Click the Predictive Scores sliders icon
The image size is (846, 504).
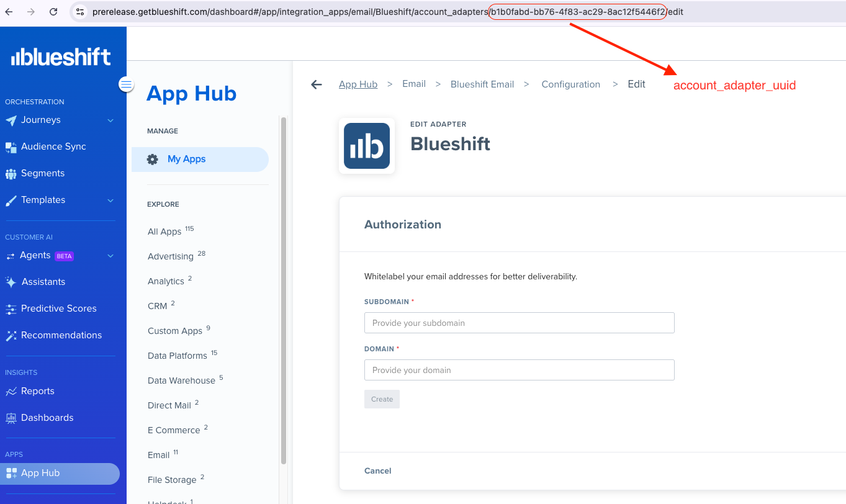tap(11, 308)
